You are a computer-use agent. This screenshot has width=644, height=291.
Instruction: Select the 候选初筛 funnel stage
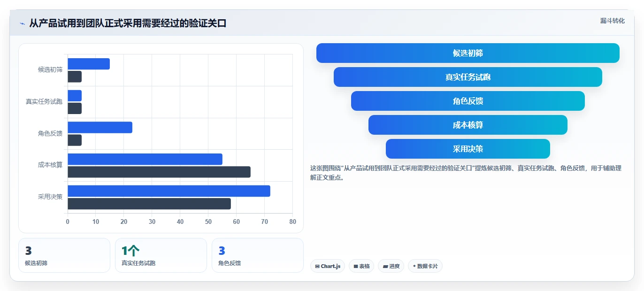pos(468,53)
